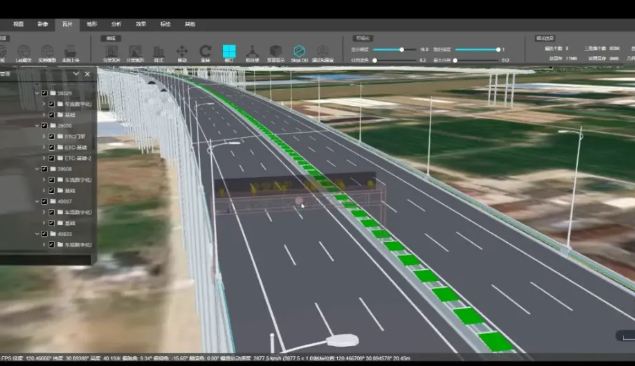Collapse the layer panel with the chevron
Image resolution: width=635 pixels, height=366 pixels.
76,74
